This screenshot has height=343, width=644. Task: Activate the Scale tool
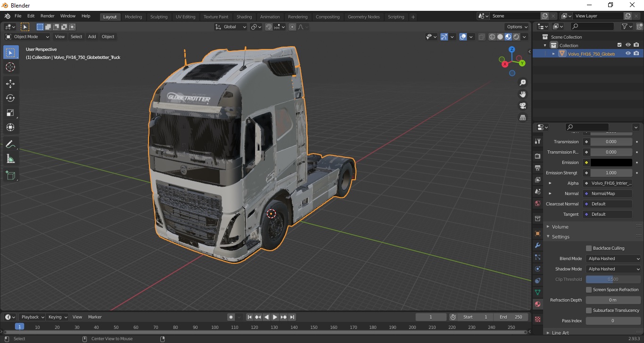[10, 113]
